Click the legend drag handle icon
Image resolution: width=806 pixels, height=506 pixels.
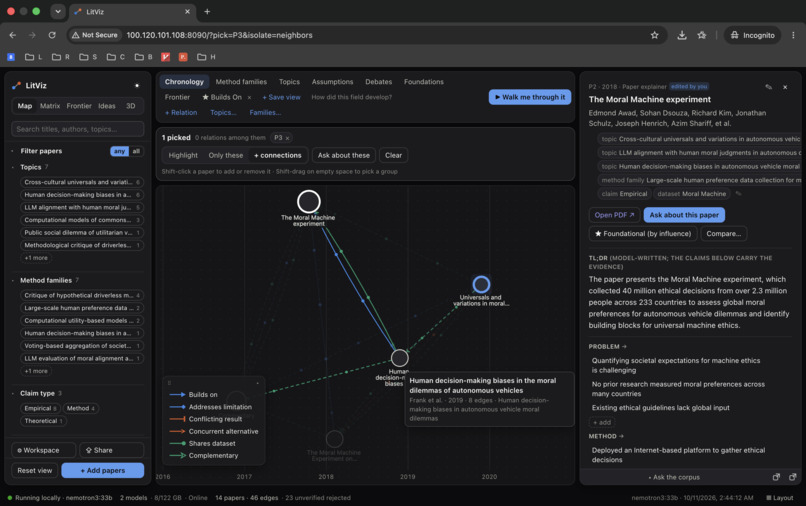(x=169, y=383)
